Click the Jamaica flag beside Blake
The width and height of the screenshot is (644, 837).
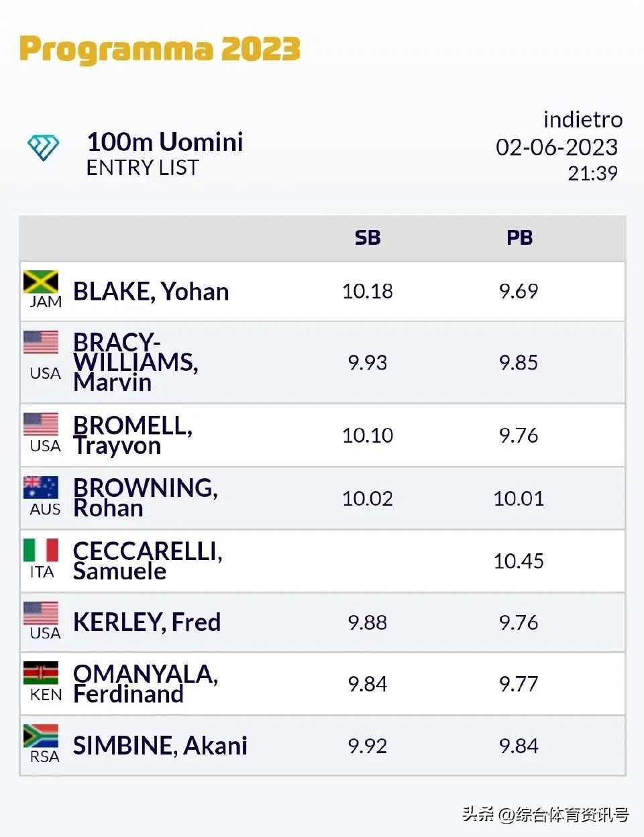pos(41,282)
